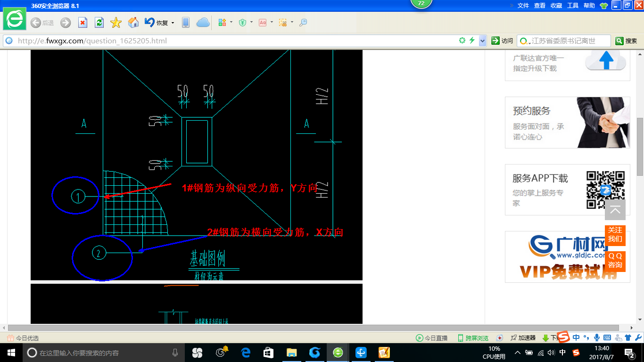Open 今日优选 in status bar

point(23,338)
